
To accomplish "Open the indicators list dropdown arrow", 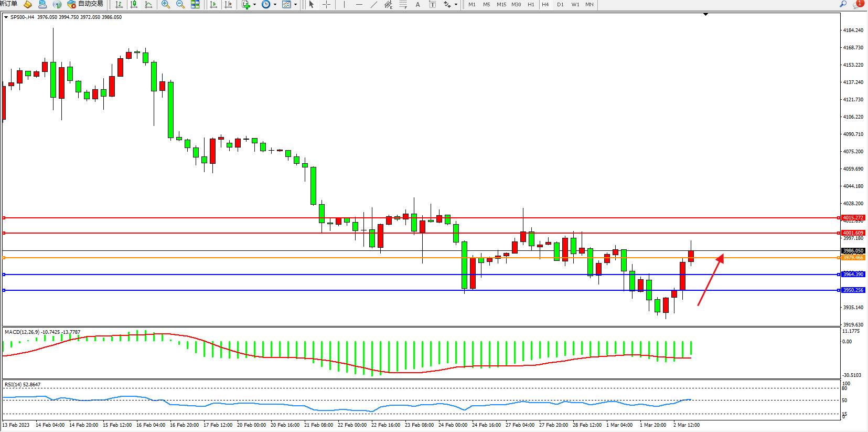I will (255, 5).
